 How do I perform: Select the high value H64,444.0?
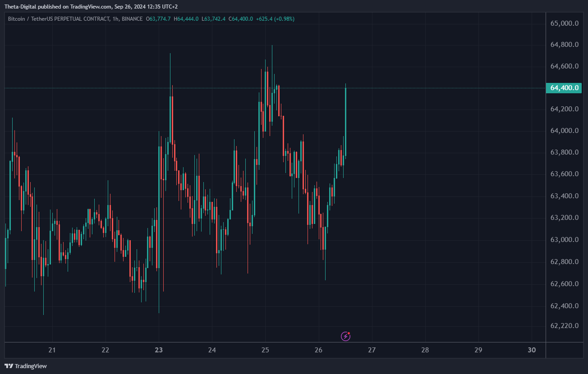point(186,19)
